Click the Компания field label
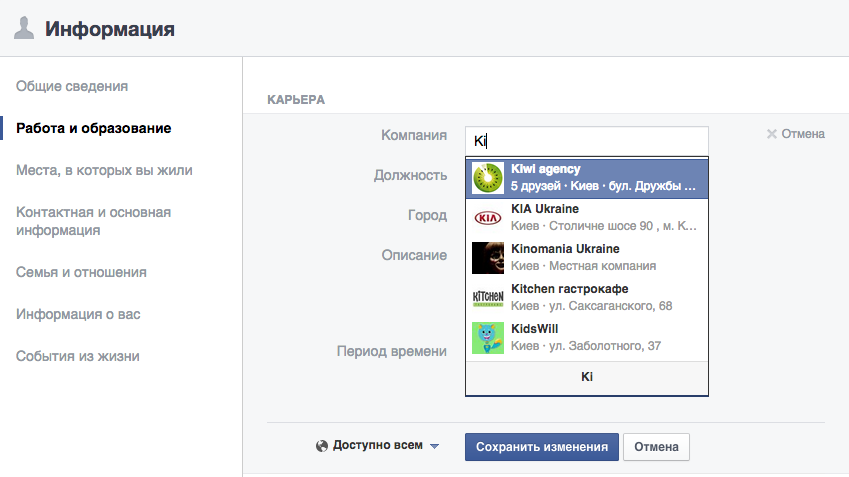 pos(414,135)
